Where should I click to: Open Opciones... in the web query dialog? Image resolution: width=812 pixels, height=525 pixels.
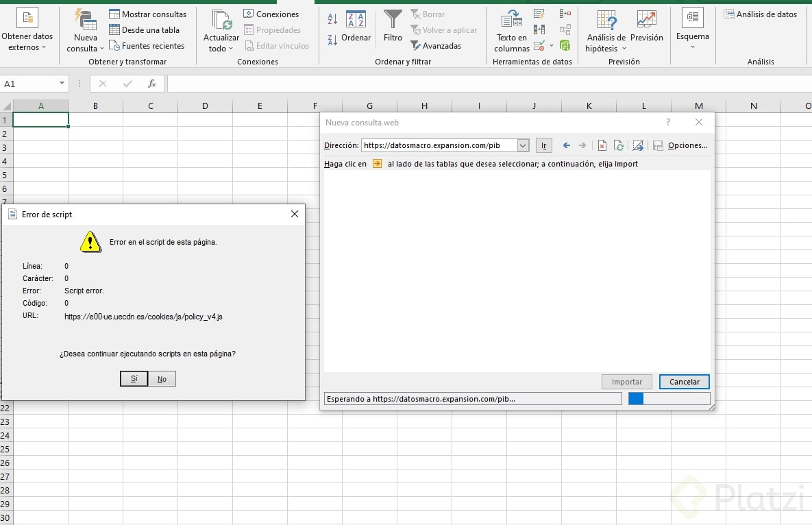688,145
